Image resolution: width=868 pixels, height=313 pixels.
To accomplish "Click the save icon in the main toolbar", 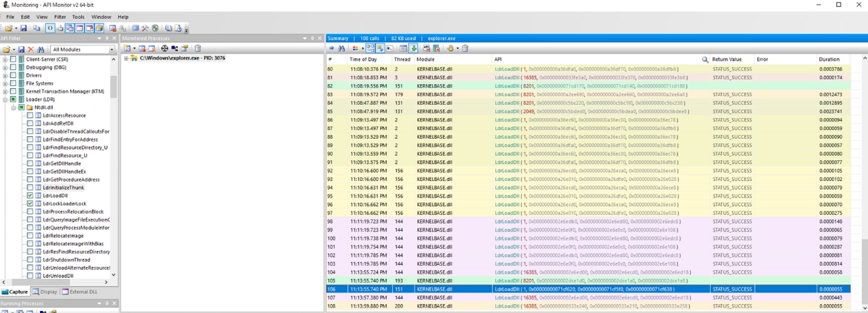I will 23,29.
